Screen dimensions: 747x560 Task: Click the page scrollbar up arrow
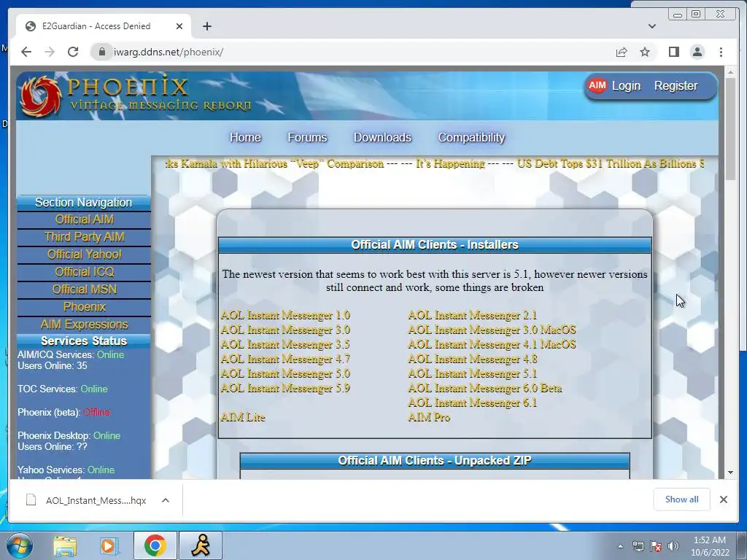(730, 73)
